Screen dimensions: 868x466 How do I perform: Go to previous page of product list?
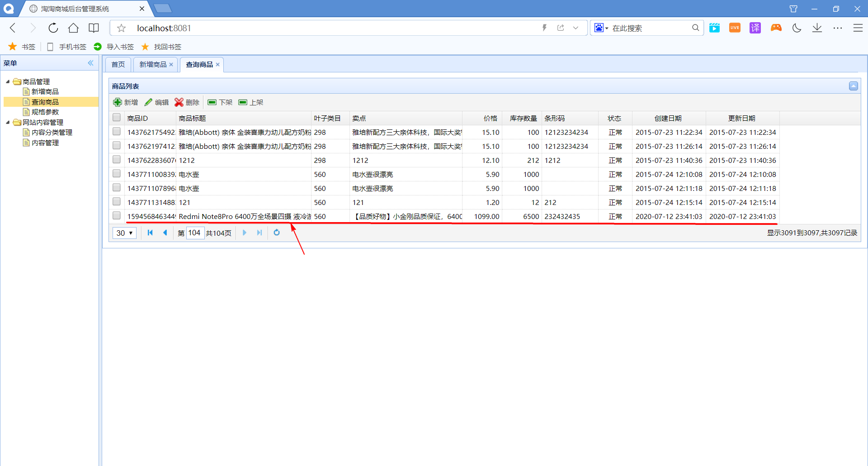point(165,233)
